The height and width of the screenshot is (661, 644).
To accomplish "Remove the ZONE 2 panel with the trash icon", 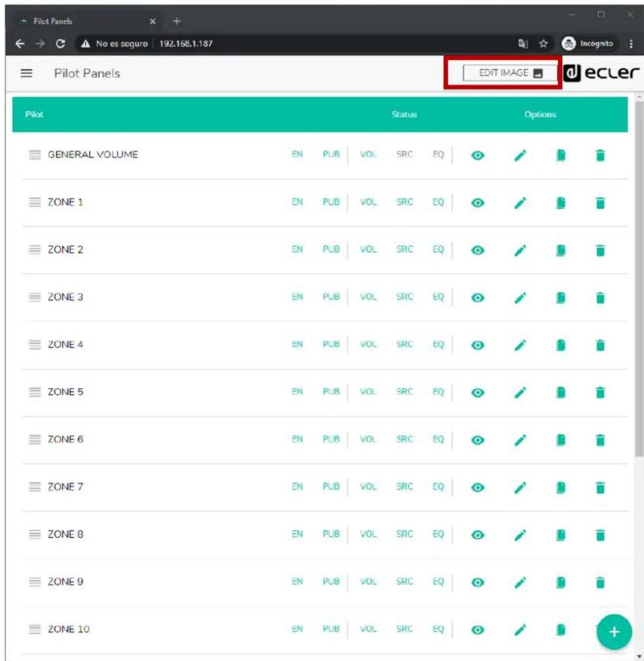I will tap(600, 251).
